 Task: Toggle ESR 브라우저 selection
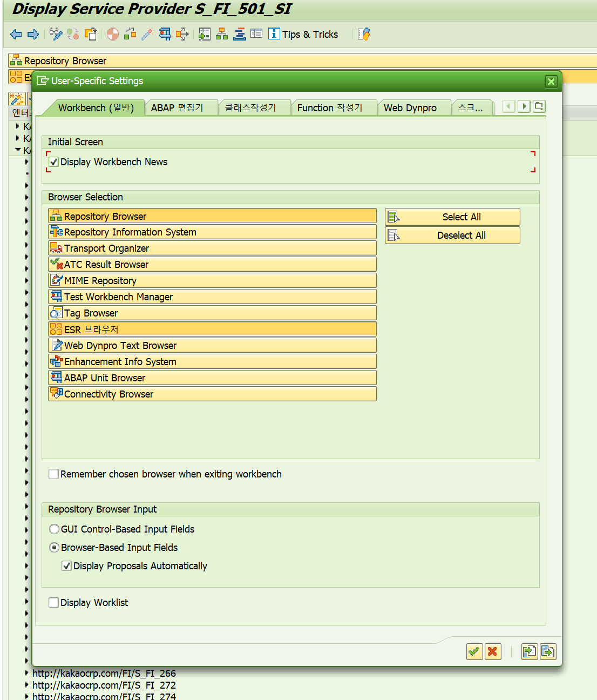212,329
